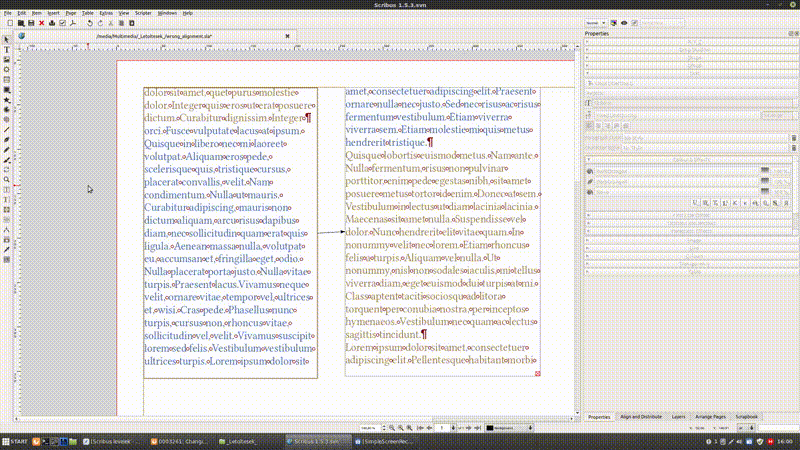The image size is (800, 450).
Task: Switch to the Align and Distribute tab
Action: point(639,416)
